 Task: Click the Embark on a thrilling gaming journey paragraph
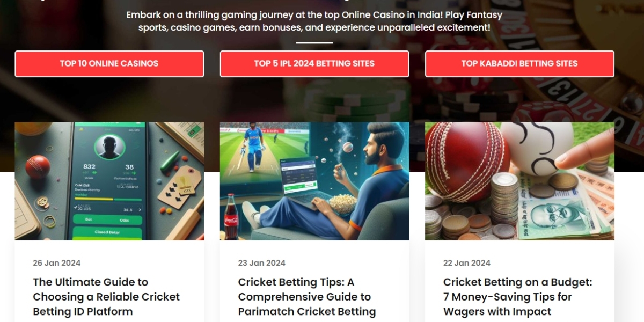pyautogui.click(x=314, y=21)
